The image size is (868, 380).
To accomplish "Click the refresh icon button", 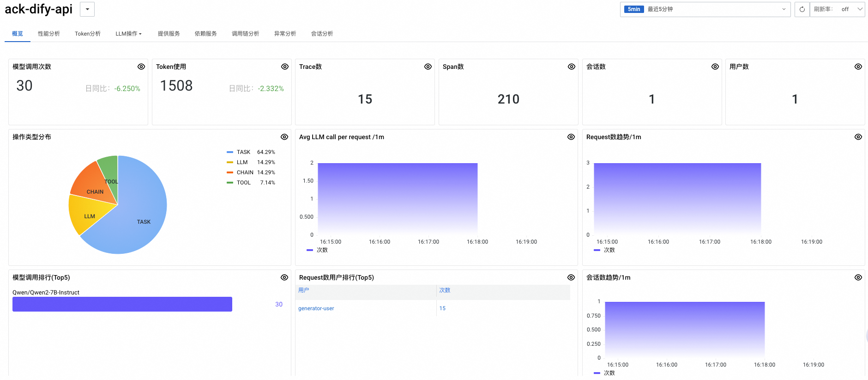I will point(802,9).
